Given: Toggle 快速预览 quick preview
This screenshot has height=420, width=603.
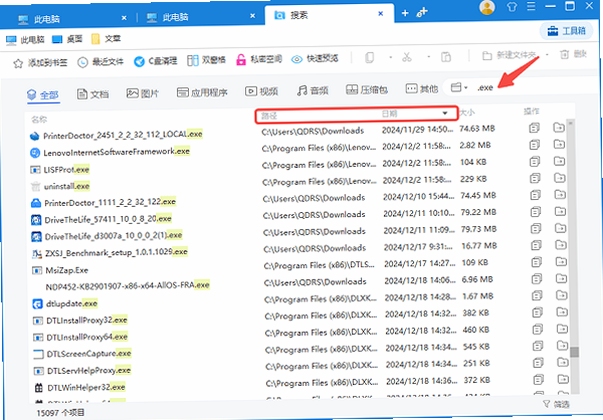Looking at the screenshot, I should pos(315,58).
